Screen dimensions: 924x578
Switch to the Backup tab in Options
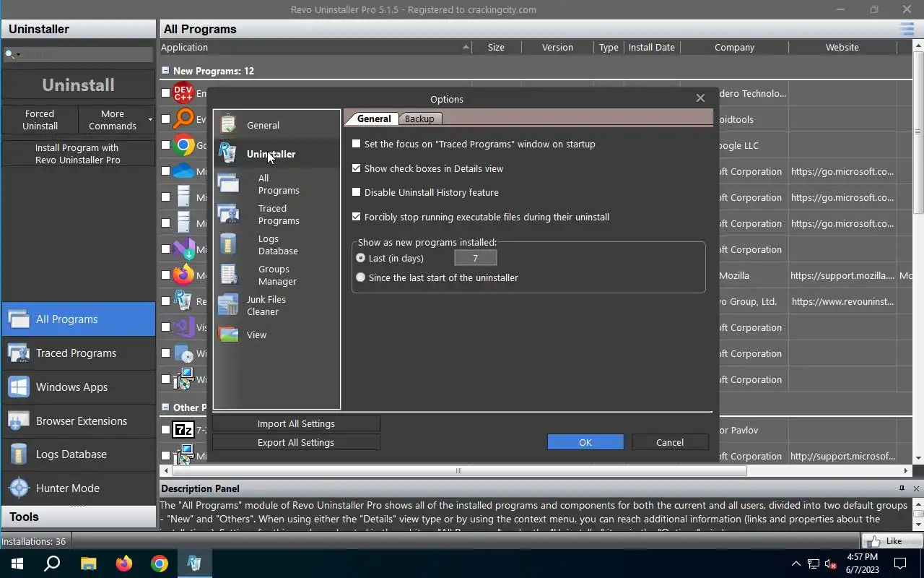(419, 118)
